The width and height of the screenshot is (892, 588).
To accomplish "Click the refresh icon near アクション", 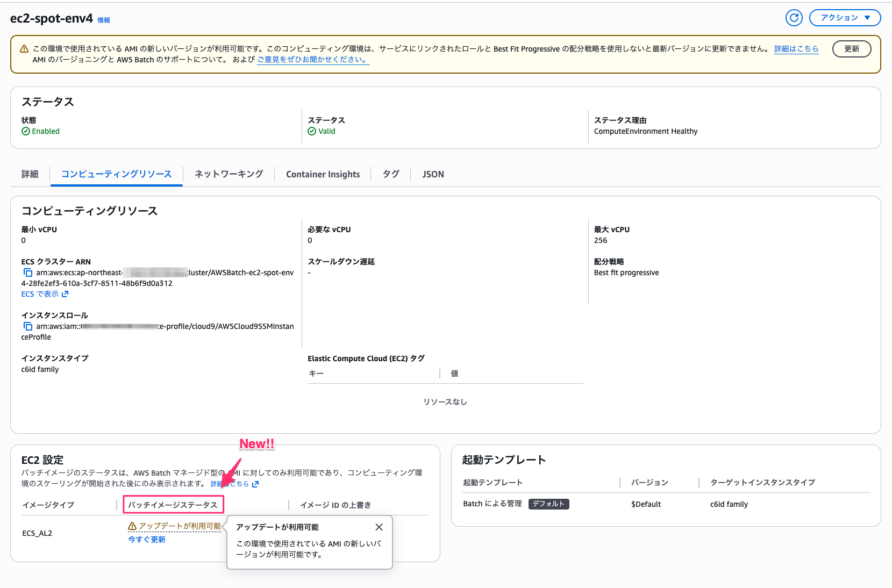I will coord(794,18).
